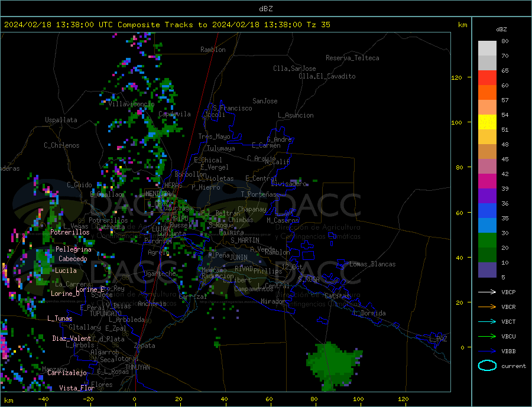Click the L_PAZ map label
Image resolution: width=532 pixels, height=407 pixels.
[438, 339]
